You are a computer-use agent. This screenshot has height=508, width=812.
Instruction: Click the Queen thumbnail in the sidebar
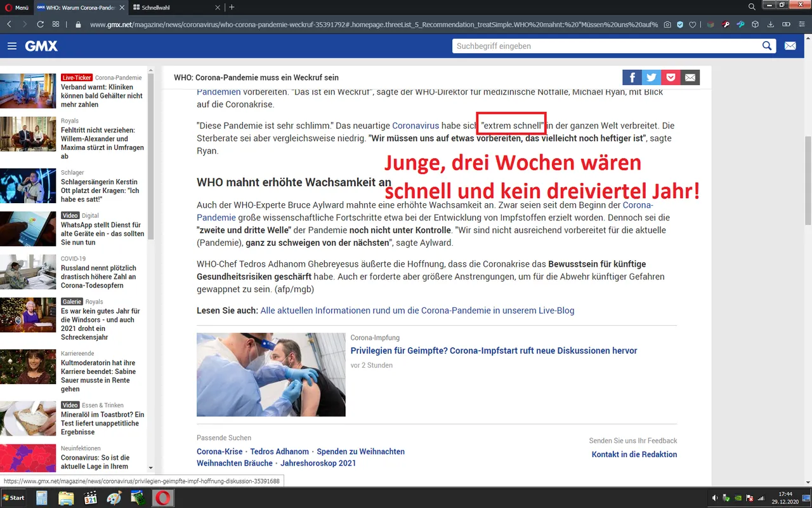click(x=28, y=315)
